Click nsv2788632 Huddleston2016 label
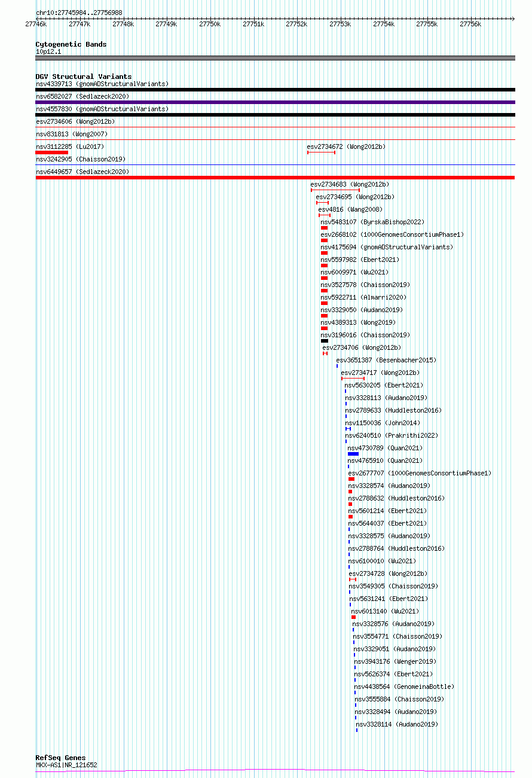This screenshot has height=778, width=532. click(396, 498)
